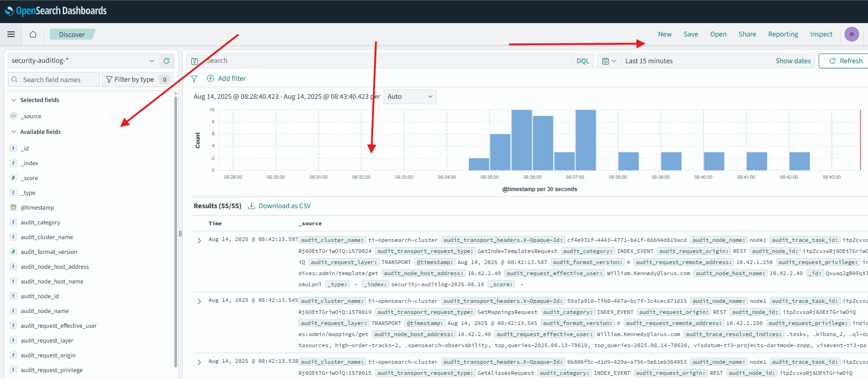Open the Auto interval dropdown
The width and height of the screenshot is (868, 379).
(410, 96)
